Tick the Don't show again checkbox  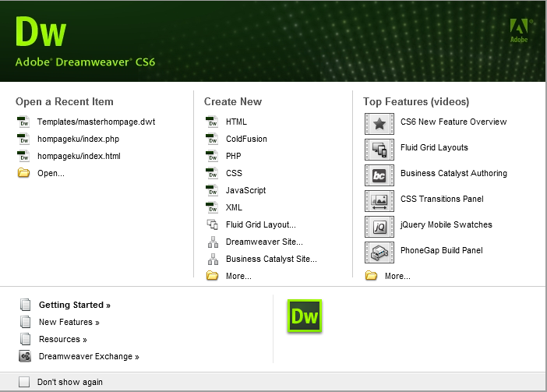(x=24, y=382)
